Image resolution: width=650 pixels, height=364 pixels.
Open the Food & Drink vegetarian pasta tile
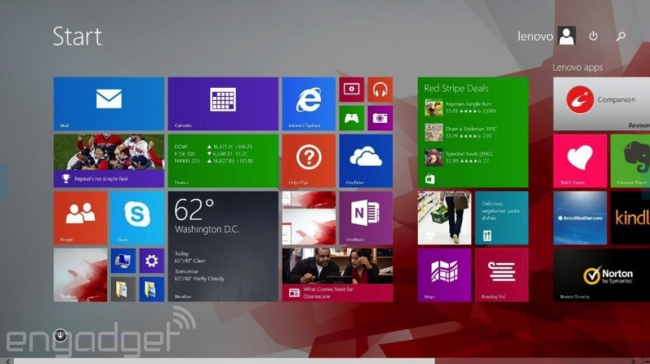tap(502, 218)
